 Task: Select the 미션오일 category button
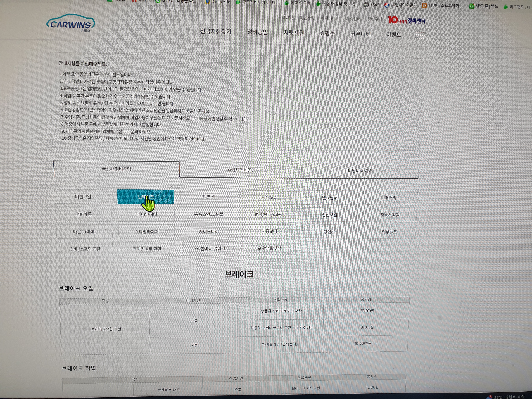click(83, 197)
